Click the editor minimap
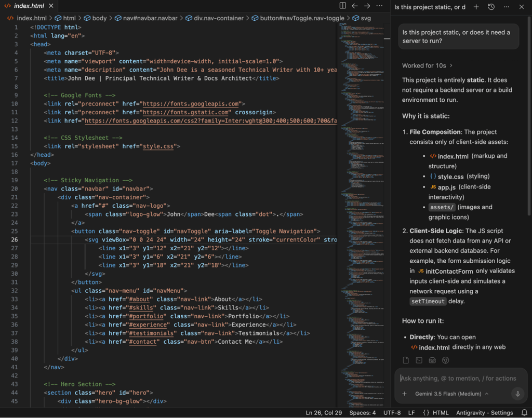The image size is (532, 418). pos(362,215)
